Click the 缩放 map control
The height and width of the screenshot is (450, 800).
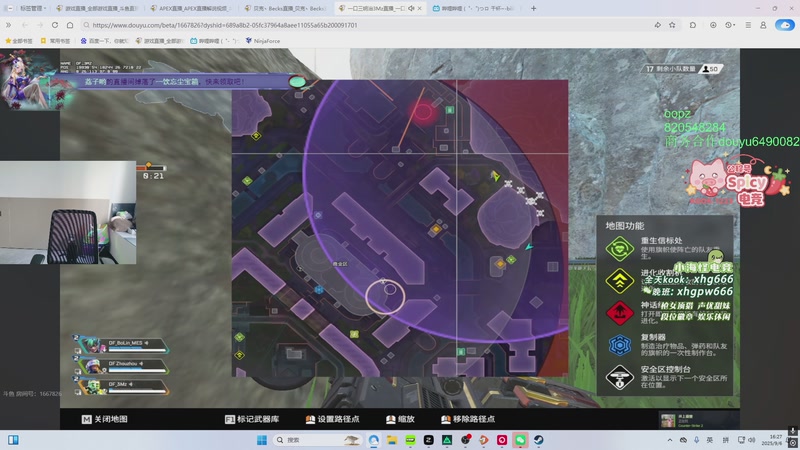point(401,419)
